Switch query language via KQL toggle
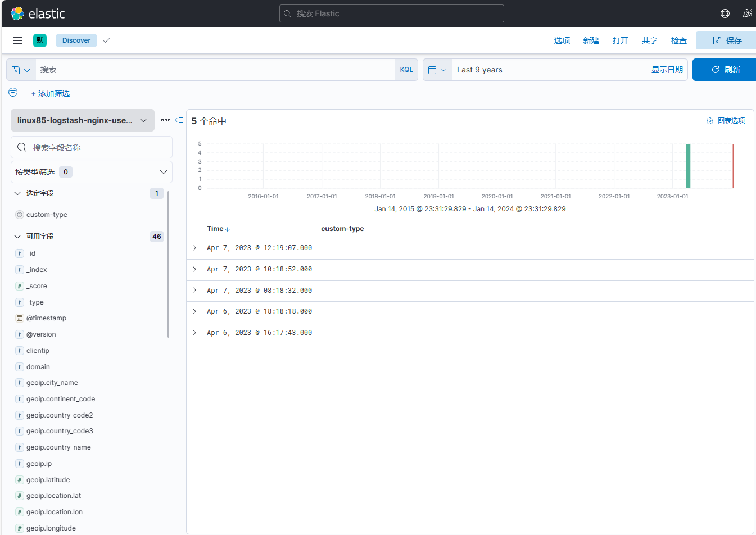 [x=406, y=70]
